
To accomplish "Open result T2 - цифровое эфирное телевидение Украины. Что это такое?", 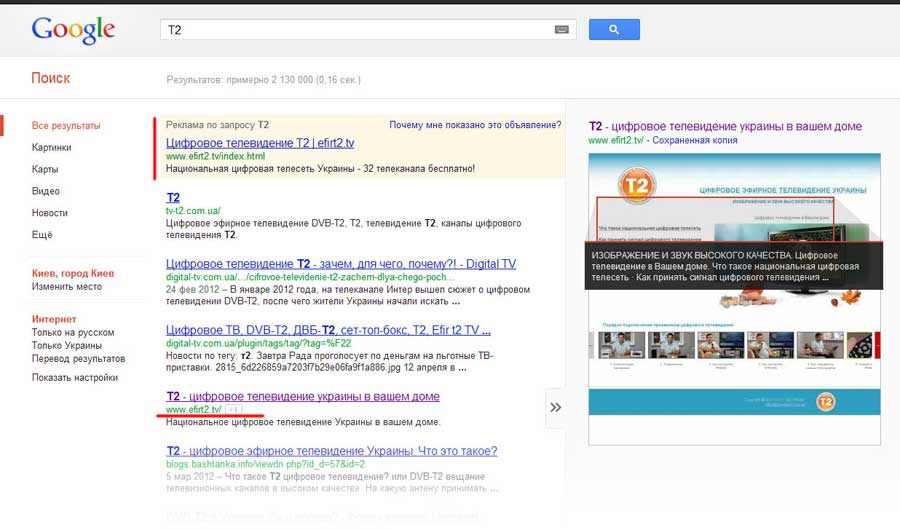I will point(332,451).
